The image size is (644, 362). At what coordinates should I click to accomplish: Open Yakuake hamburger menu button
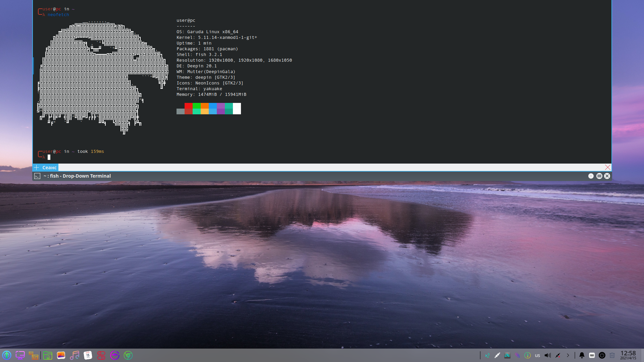click(599, 176)
